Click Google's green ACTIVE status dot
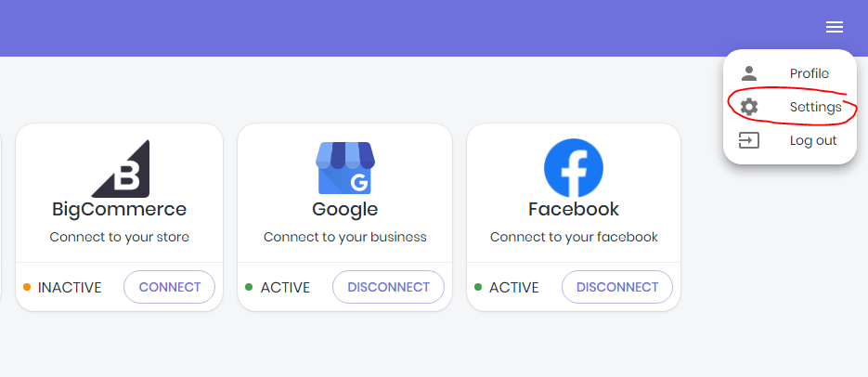The height and width of the screenshot is (377, 868). (249, 287)
